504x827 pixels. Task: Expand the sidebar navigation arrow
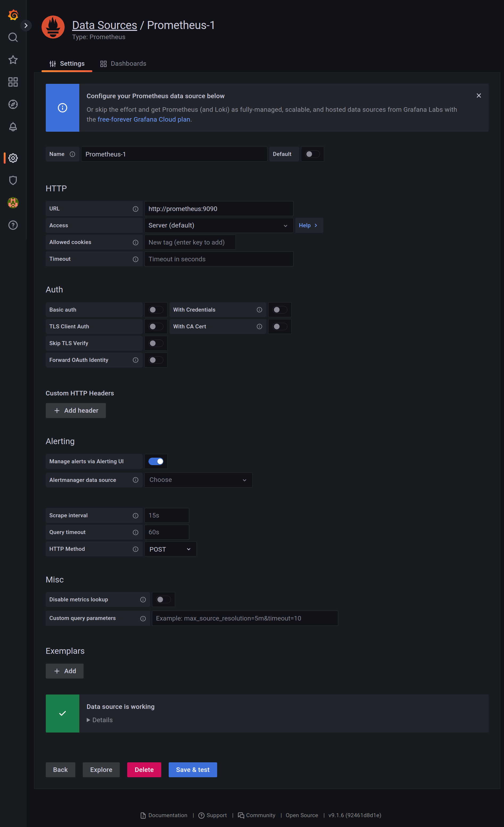coord(26,26)
